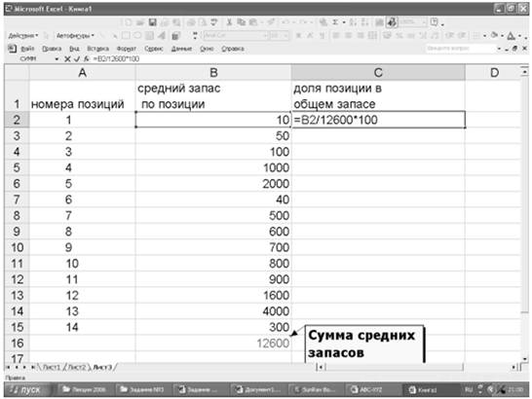
Task: Cancel formula entry with the X icon
Action: (67, 59)
